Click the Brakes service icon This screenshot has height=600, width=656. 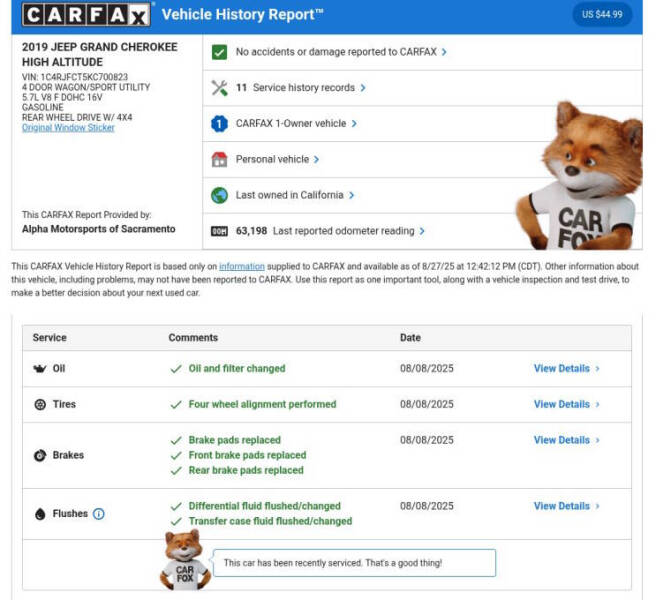tap(40, 455)
